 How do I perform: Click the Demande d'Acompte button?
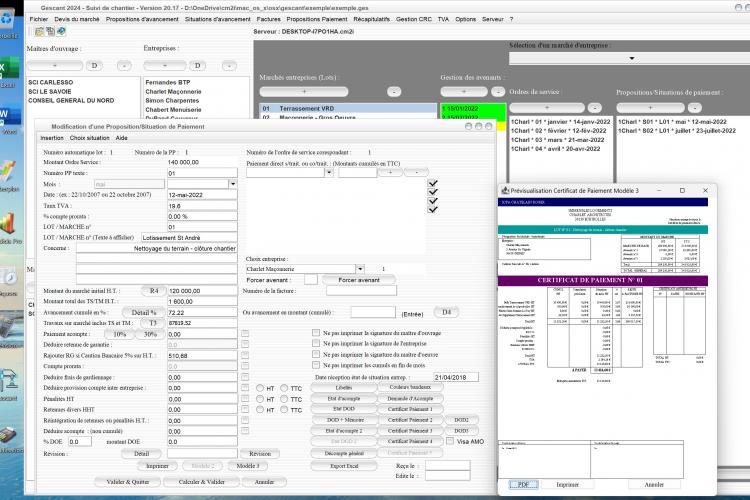pos(410,398)
